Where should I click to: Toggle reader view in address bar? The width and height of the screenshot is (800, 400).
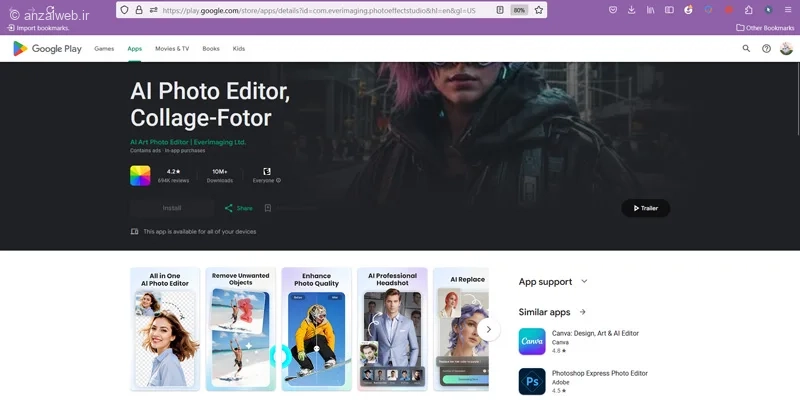pos(501,10)
